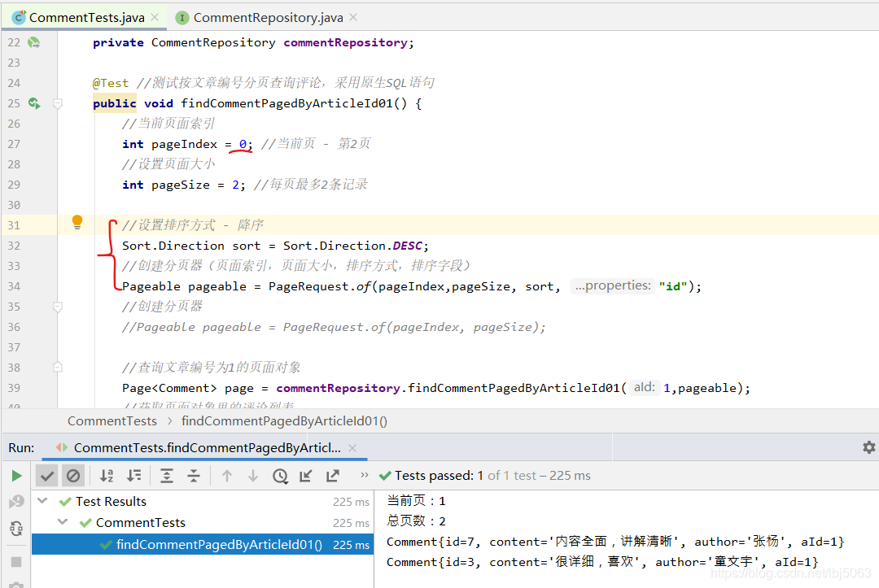The width and height of the screenshot is (879, 588).
Task: Rerun the tests with the green play button
Action: pos(16,476)
